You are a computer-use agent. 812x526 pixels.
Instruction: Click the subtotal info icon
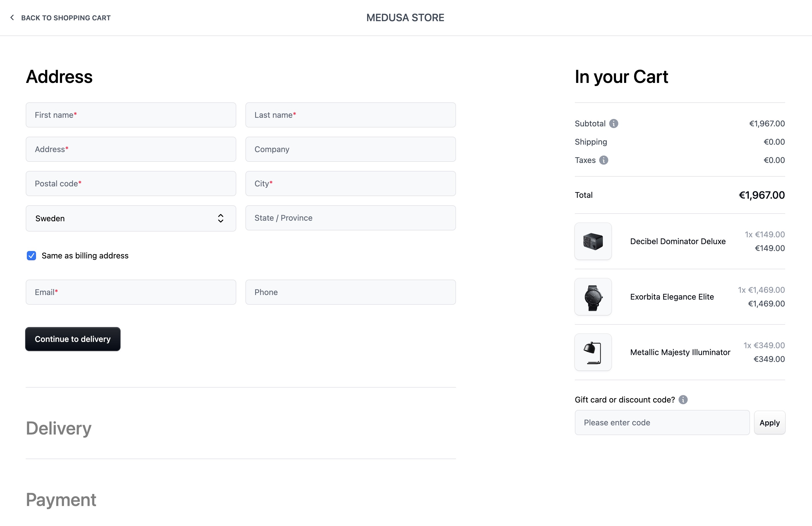[614, 123]
